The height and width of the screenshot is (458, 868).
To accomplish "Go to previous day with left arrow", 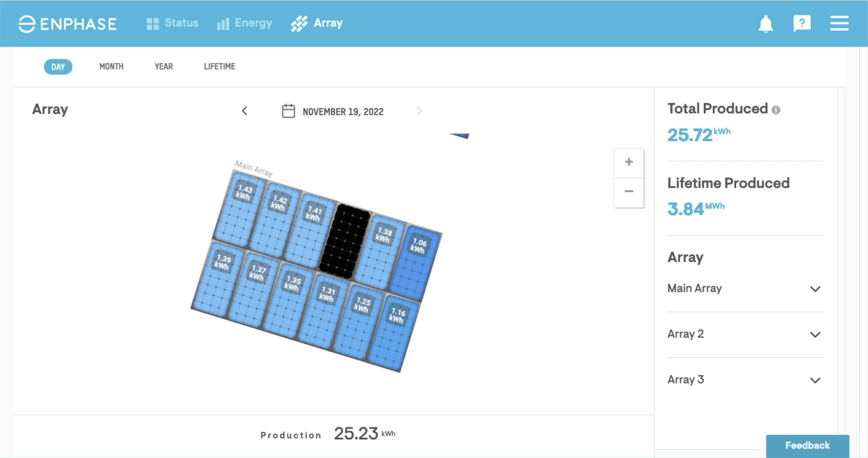I will coord(245,111).
